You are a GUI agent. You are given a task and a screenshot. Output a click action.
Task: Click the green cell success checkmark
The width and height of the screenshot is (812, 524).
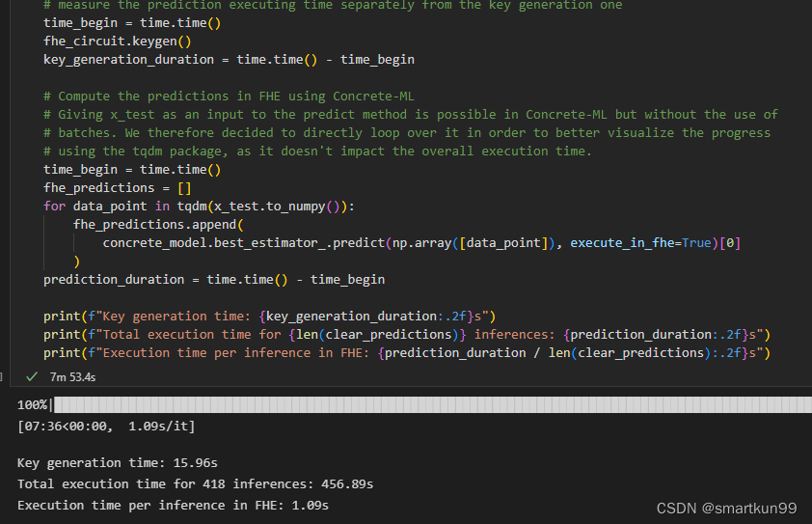32,376
